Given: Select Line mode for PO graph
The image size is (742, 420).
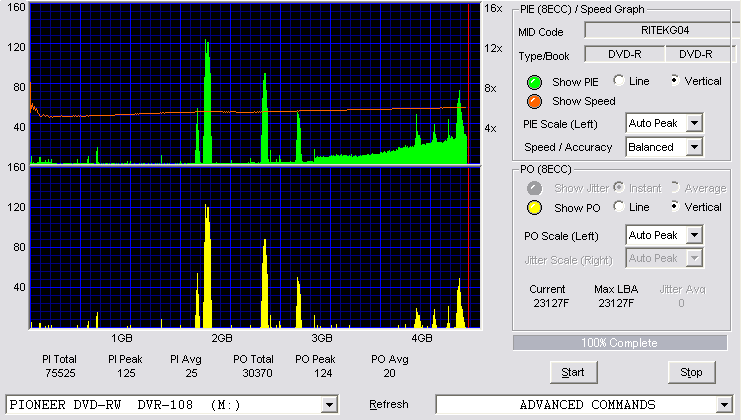Looking at the screenshot, I should (x=618, y=206).
